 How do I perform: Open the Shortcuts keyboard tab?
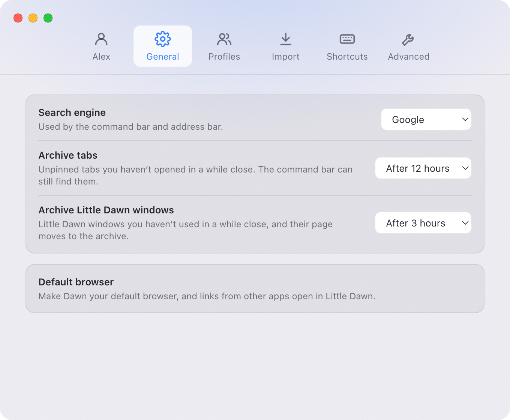(347, 46)
